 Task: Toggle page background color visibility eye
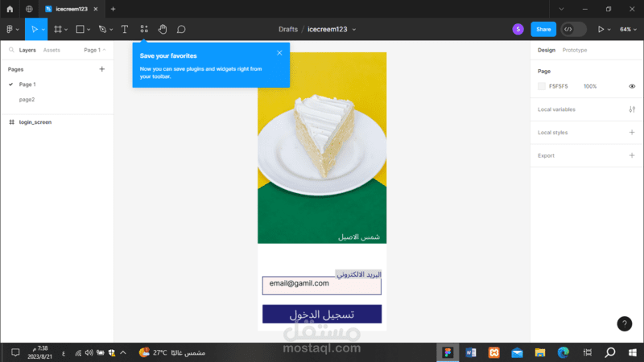tap(632, 87)
